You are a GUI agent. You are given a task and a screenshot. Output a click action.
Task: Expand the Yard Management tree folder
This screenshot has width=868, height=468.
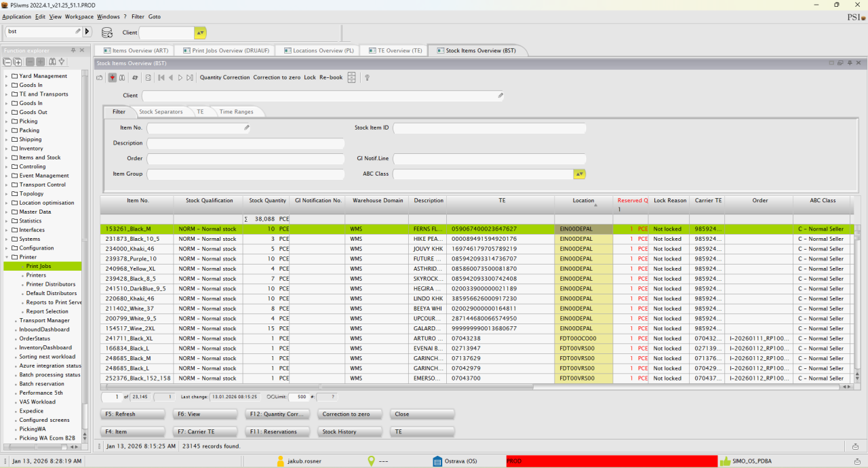click(x=7, y=76)
